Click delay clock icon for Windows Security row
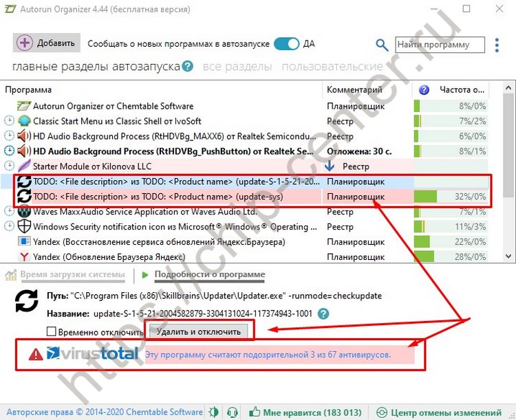516x420 pixels. [x=9, y=227]
